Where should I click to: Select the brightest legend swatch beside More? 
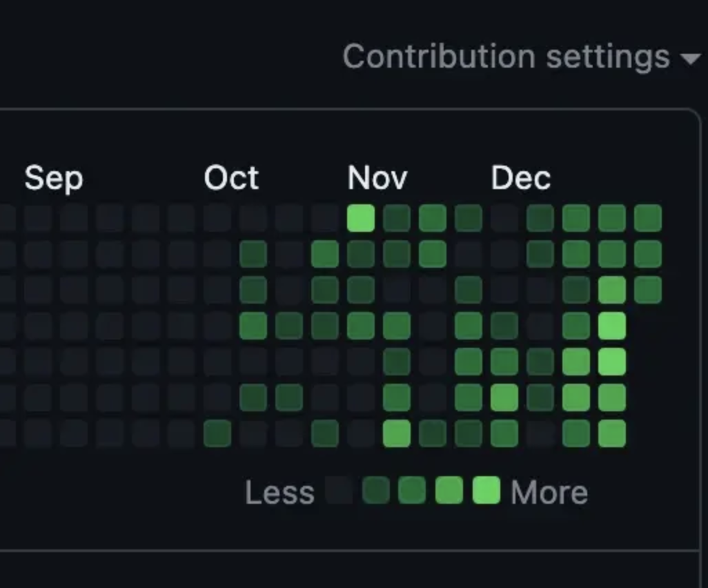(x=486, y=490)
